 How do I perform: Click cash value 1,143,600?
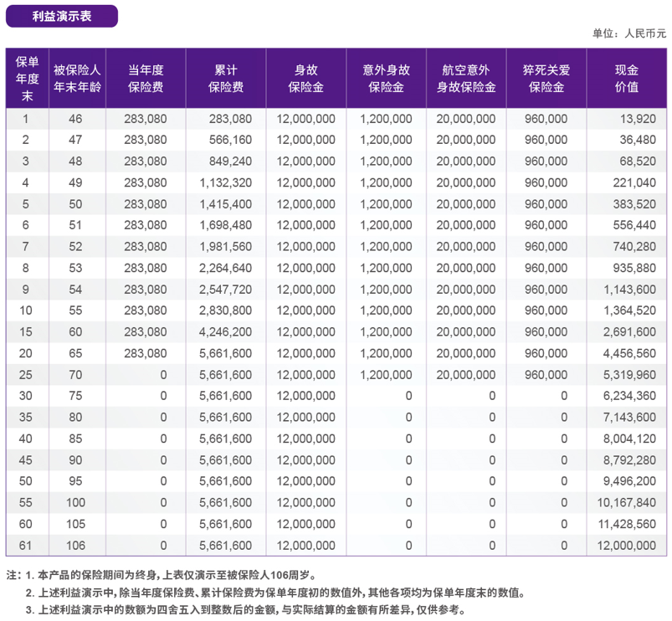tap(630, 290)
